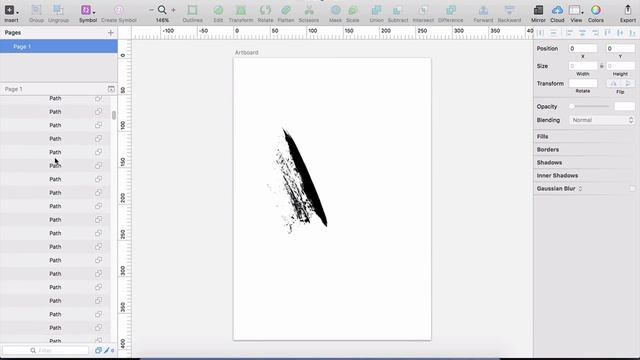Click the Edit tool icon
The height and width of the screenshot is (360, 640).
click(x=218, y=10)
